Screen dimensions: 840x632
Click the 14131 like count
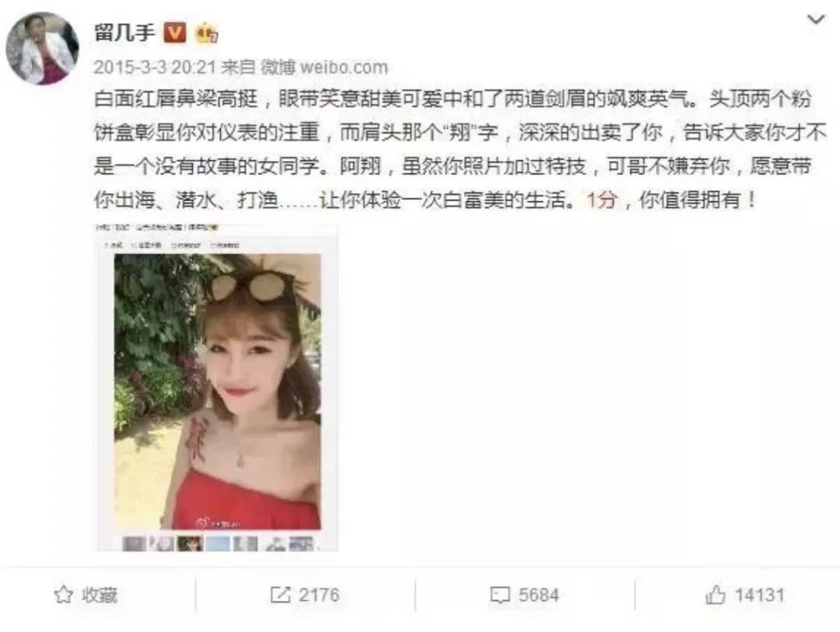click(759, 595)
